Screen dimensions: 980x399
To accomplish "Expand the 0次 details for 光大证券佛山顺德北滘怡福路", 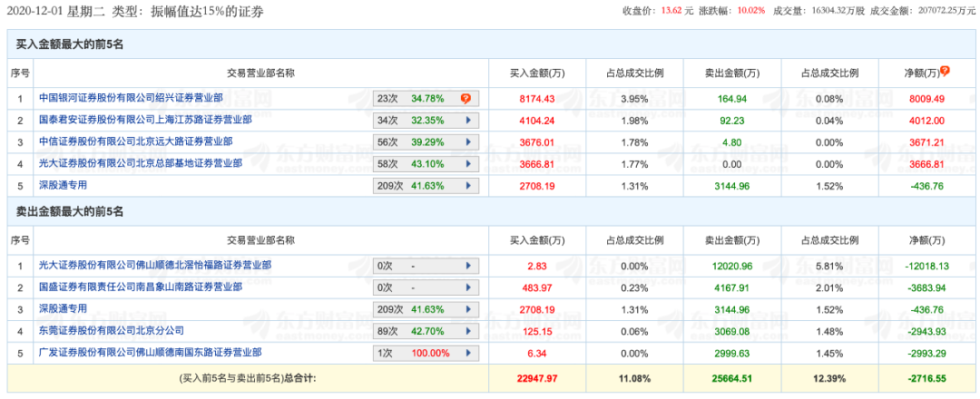I will pos(468,266).
